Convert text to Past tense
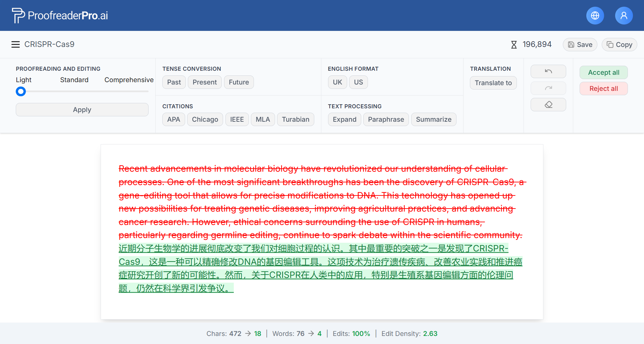 click(x=174, y=82)
